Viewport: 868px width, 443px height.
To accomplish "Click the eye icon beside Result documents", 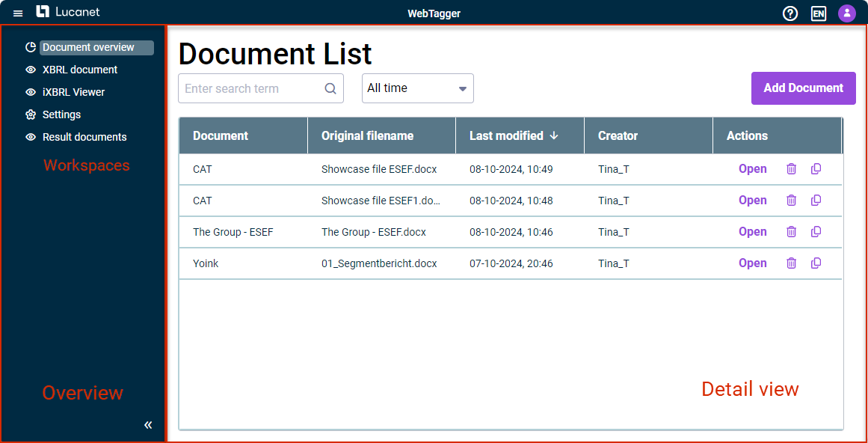I will tap(31, 137).
